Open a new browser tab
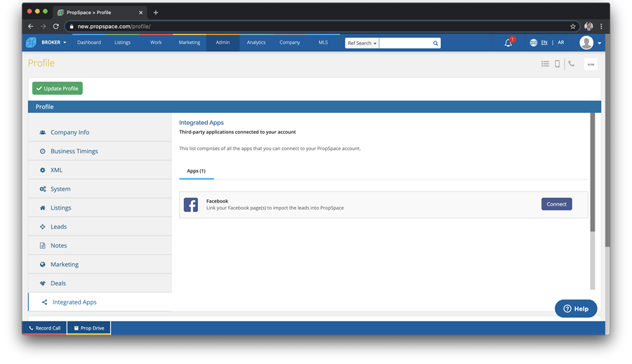632x364 pixels. coord(156,13)
